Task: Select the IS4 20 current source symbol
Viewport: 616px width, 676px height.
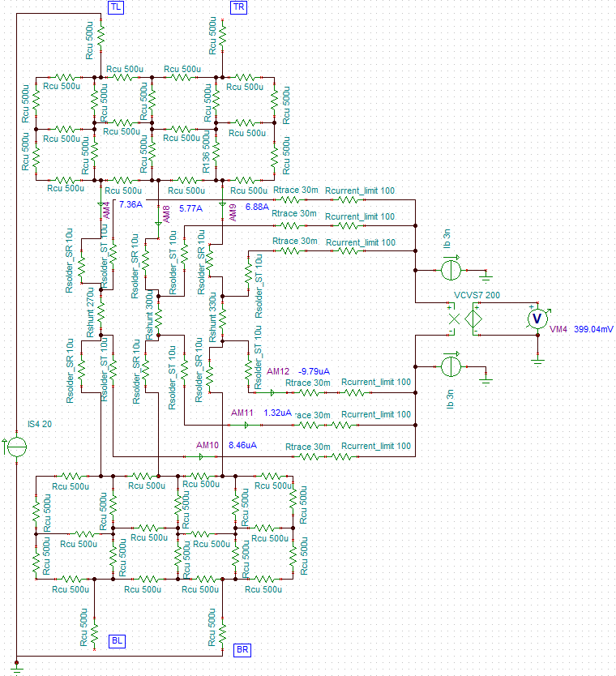Action: (16, 446)
